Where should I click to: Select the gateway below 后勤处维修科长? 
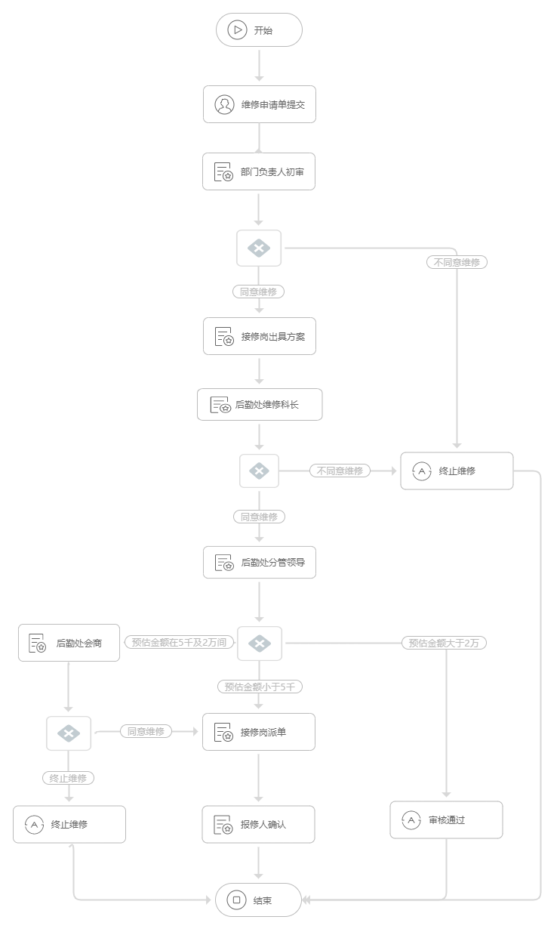click(x=259, y=471)
